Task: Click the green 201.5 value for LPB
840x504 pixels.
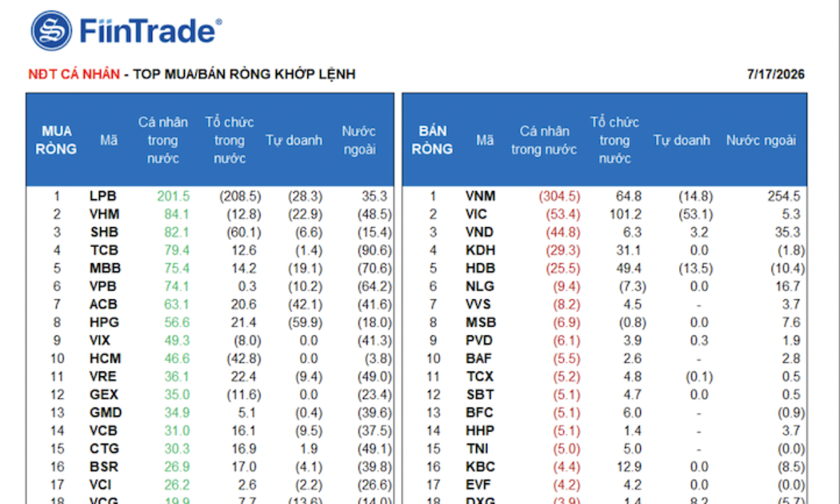Action: tap(174, 196)
